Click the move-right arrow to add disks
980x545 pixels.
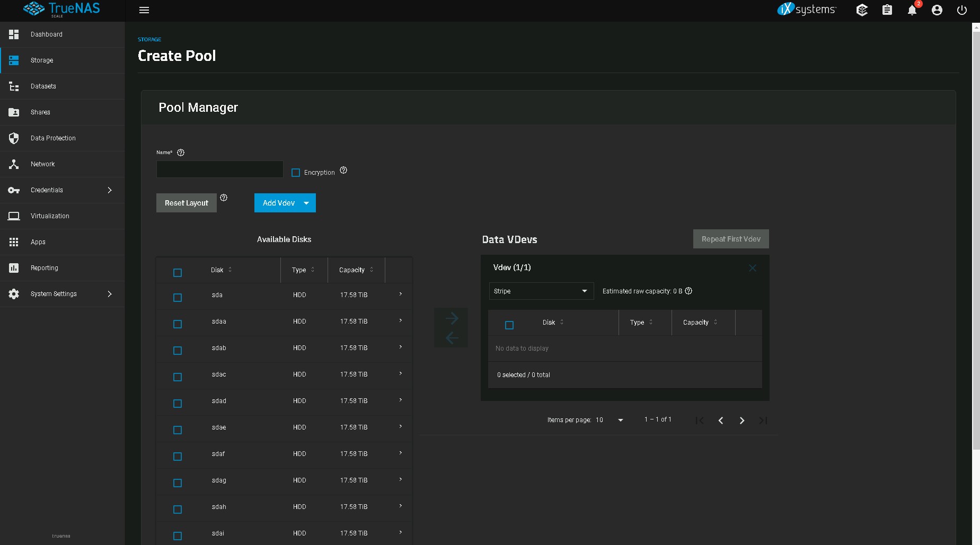(x=452, y=318)
